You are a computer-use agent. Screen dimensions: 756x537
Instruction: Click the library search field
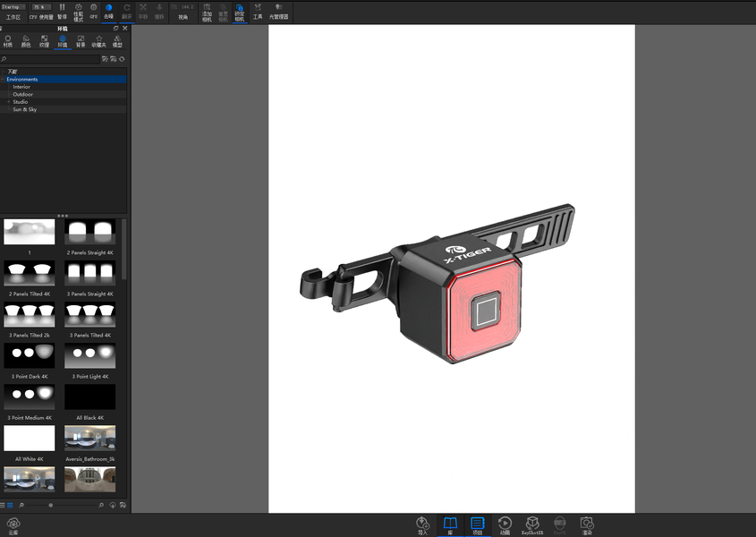[50, 59]
